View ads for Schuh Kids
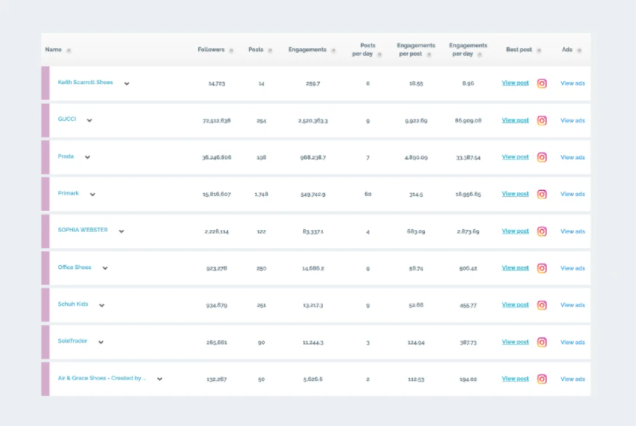This screenshot has width=636, height=426. tap(573, 305)
